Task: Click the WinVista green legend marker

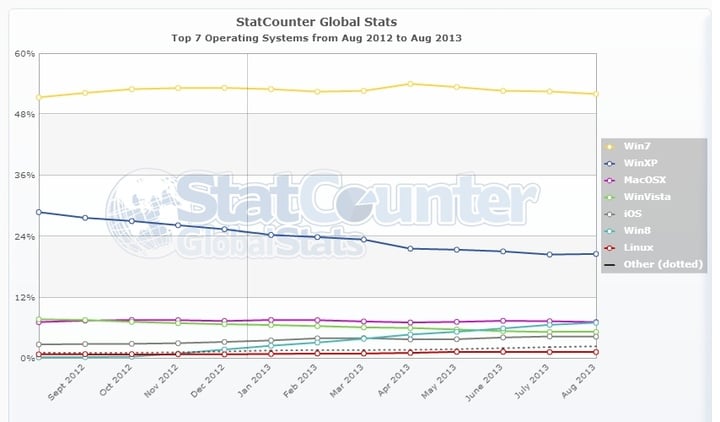Action: click(610, 197)
